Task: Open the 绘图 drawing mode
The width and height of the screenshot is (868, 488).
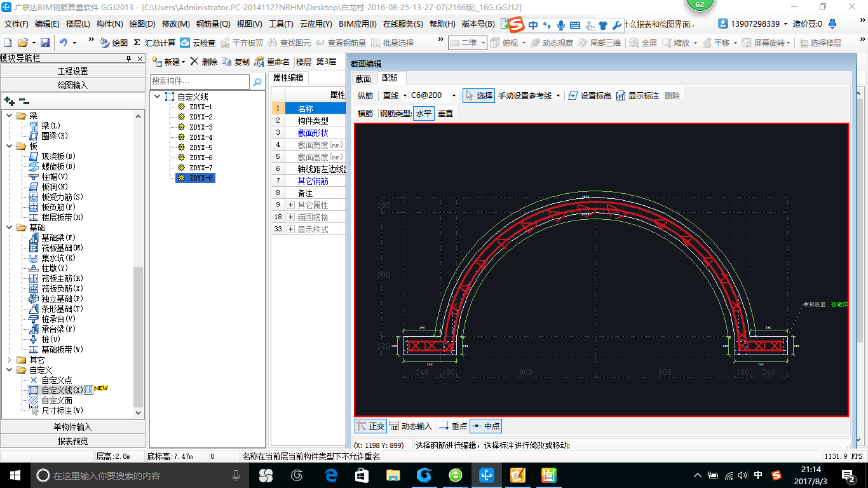Action: pos(114,43)
